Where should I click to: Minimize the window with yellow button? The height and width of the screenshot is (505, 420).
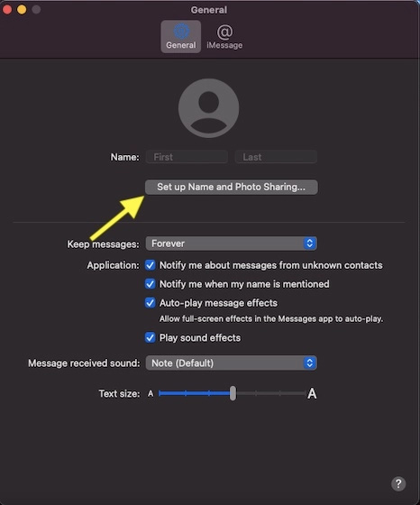click(x=22, y=10)
